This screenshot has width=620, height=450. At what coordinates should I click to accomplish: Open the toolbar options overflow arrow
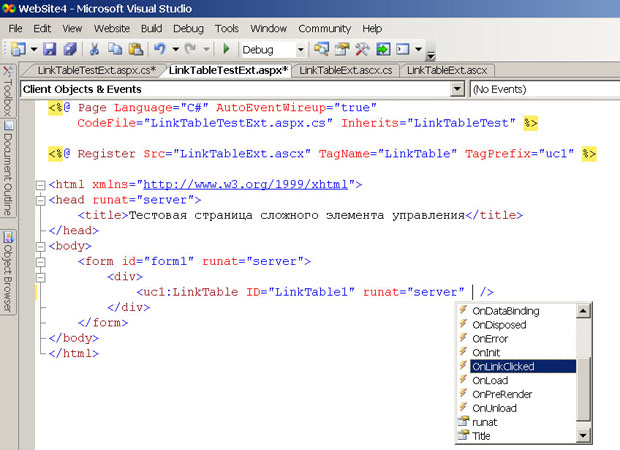(431, 56)
